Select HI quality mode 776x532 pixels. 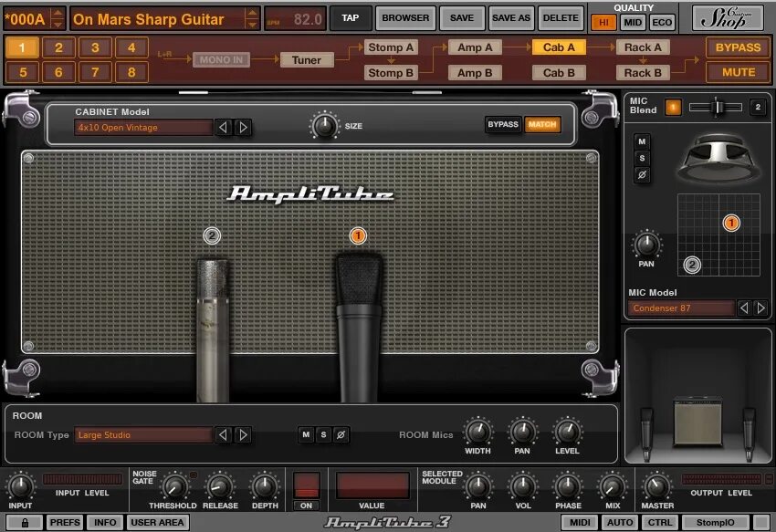pos(603,22)
